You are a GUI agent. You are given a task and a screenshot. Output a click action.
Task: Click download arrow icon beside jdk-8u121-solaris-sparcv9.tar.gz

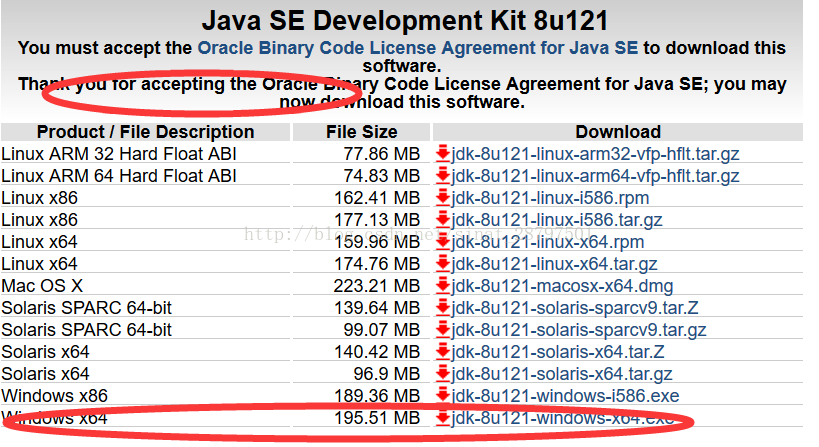point(443,330)
